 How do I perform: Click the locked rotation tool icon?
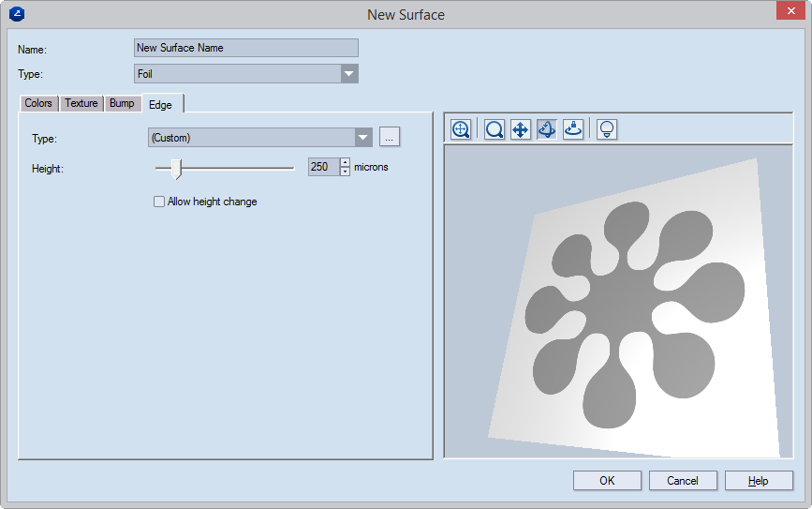573,129
